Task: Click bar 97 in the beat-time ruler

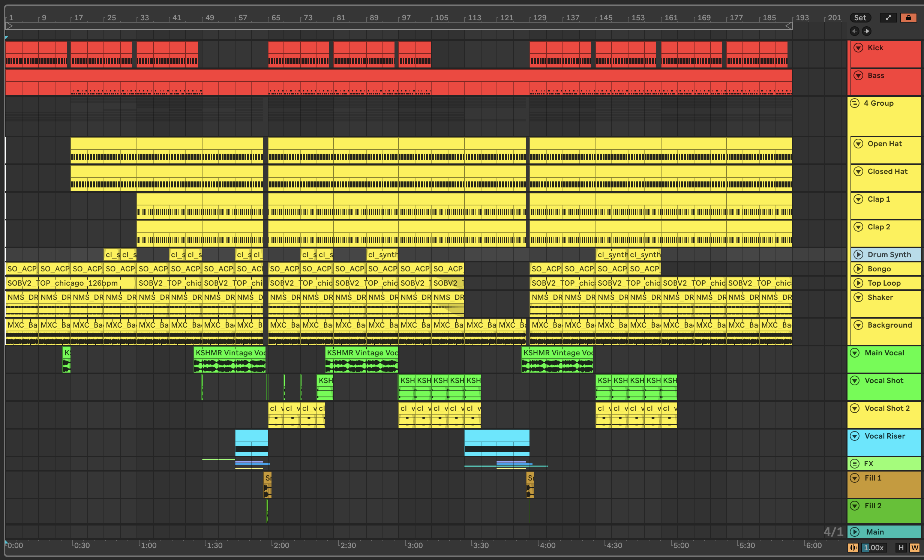Action: point(406,18)
